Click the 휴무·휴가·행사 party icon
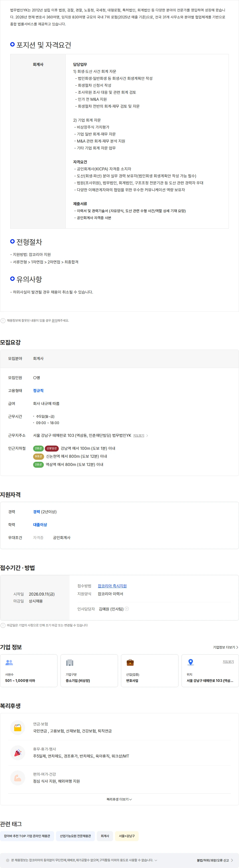The height and width of the screenshot is (868, 239). (x=17, y=753)
